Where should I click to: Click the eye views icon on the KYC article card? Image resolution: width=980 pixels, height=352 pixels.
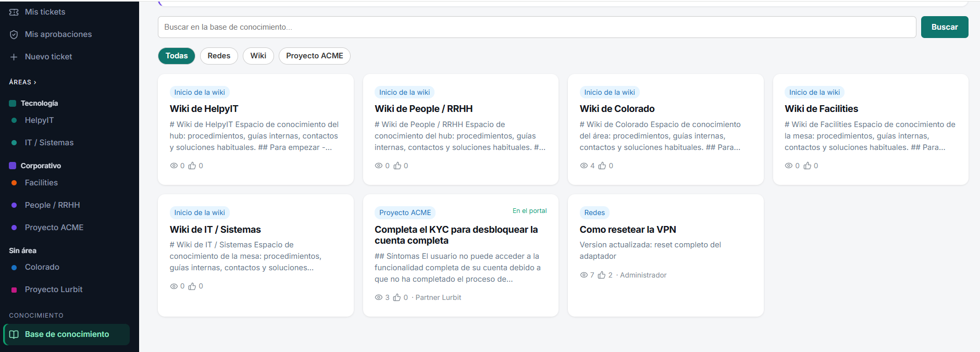coord(379,297)
